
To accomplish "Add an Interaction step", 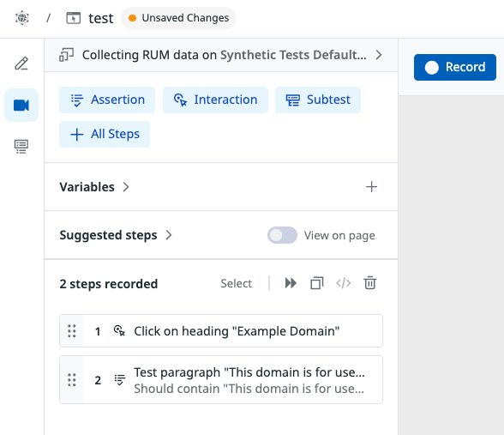I will pos(215,100).
